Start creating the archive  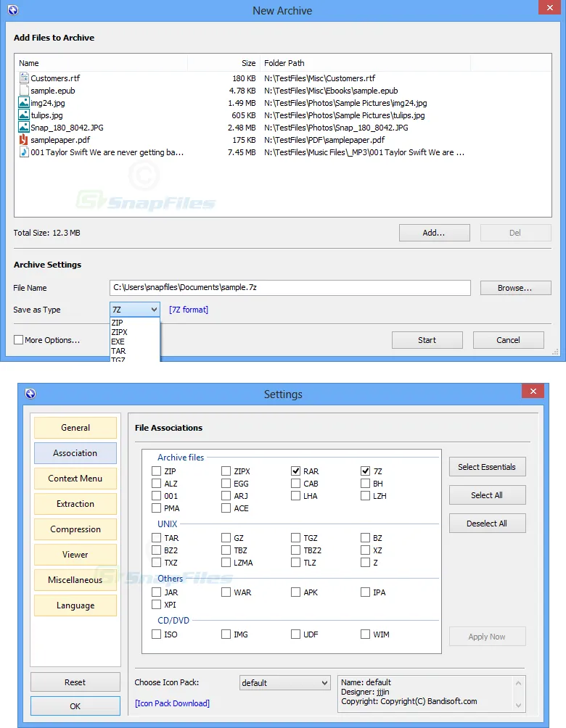427,340
